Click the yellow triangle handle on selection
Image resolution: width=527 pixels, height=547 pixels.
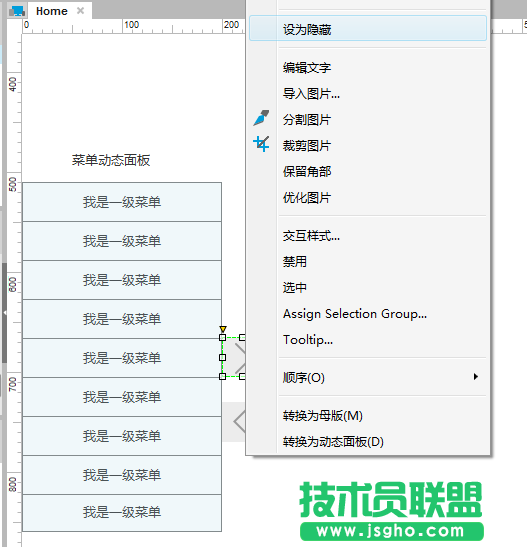pos(223,329)
